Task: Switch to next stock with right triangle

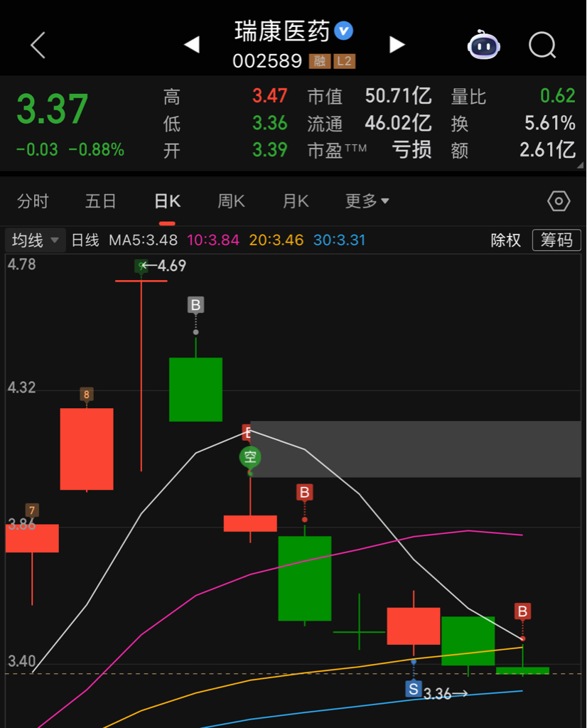Action: point(397,45)
